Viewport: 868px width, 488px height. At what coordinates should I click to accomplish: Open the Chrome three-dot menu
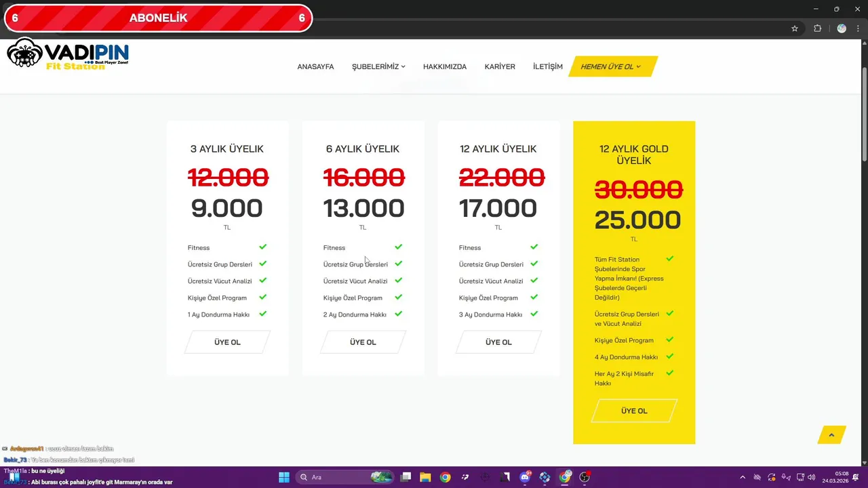coord(858,28)
